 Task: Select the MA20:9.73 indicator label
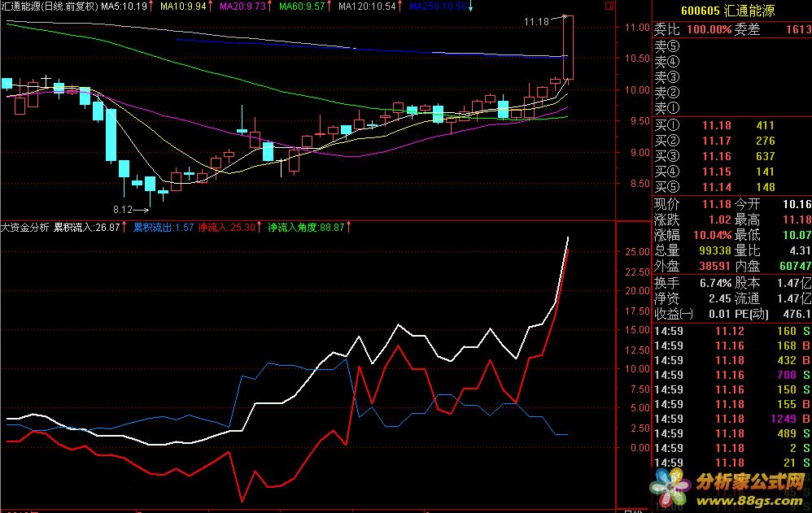click(x=242, y=7)
